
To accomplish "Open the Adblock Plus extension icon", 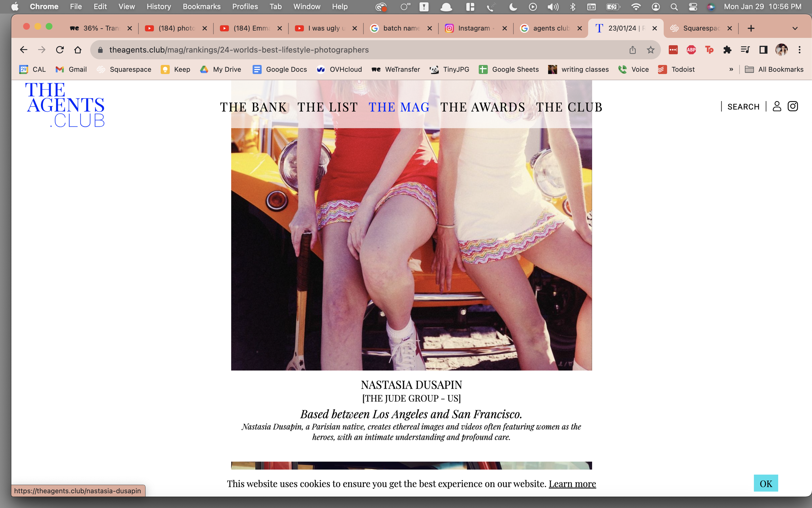I will pos(691,49).
